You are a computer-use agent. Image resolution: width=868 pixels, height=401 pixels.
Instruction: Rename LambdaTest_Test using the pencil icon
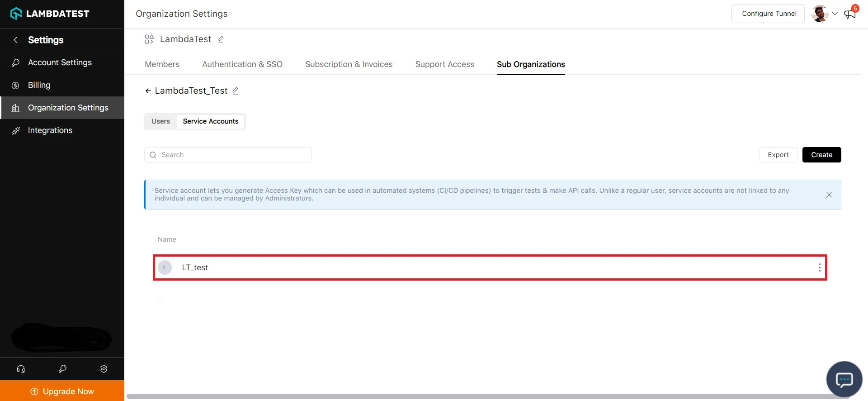click(x=235, y=91)
